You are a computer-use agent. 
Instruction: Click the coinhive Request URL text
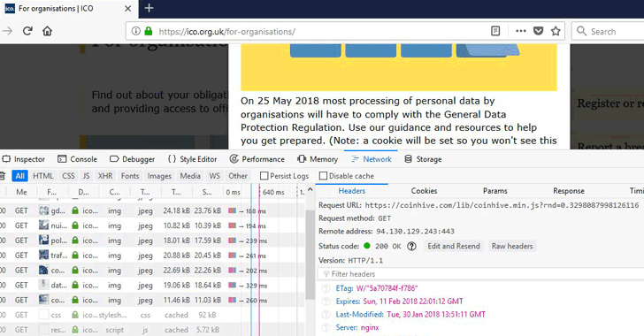502,205
